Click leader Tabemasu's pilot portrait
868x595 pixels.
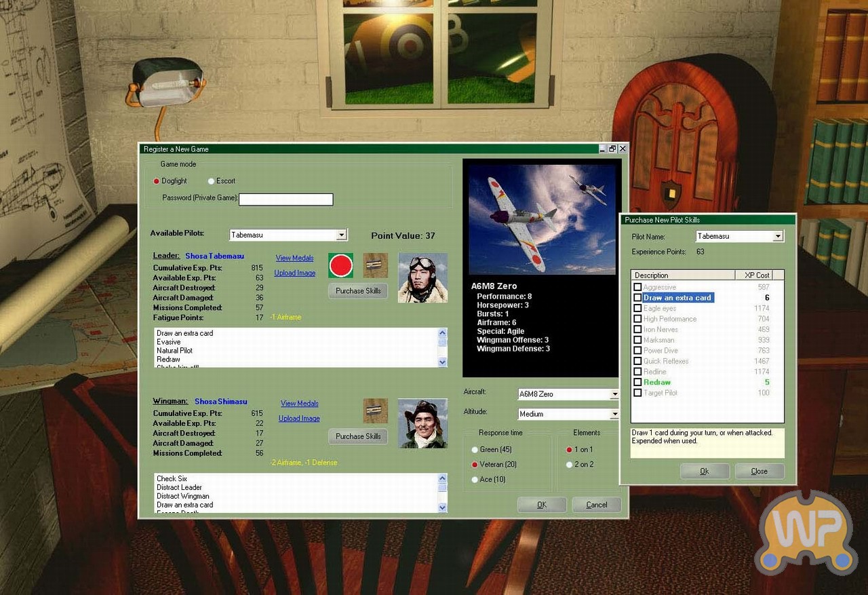(422, 277)
